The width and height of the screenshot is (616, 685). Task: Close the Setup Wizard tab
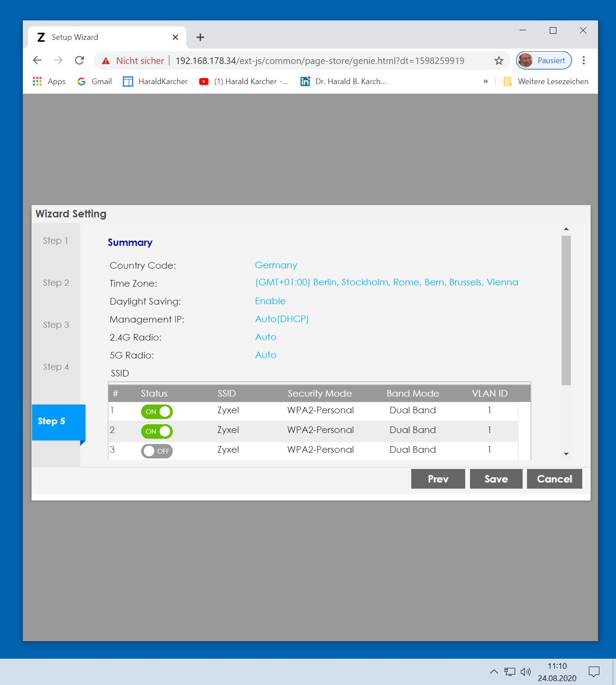coord(175,37)
